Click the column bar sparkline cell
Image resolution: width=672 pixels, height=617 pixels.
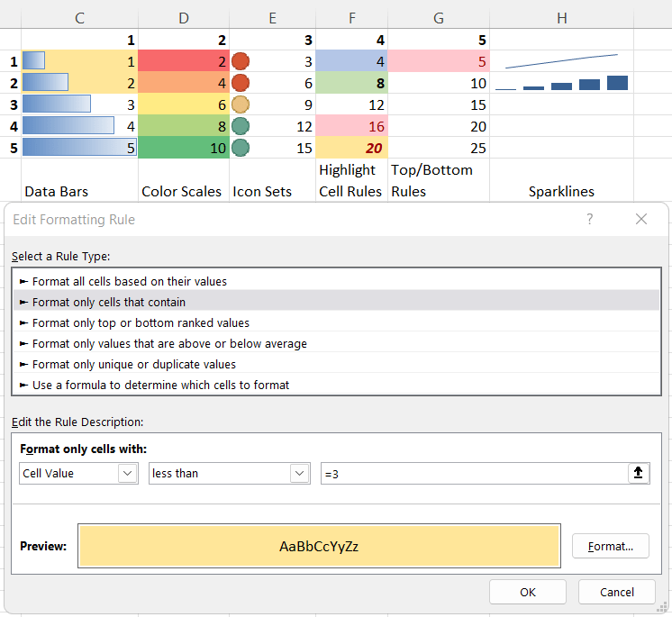[561, 83]
